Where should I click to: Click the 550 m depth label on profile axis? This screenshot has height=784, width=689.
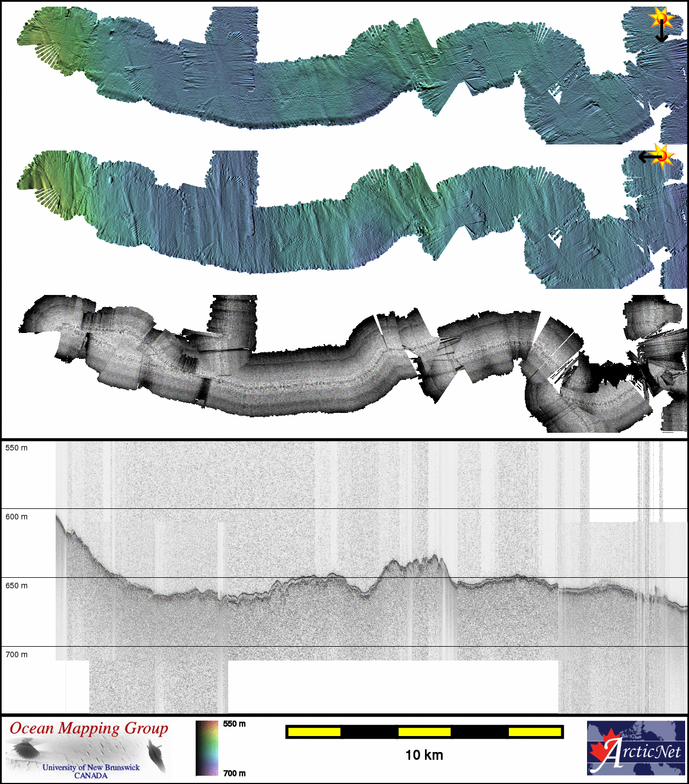coord(17,448)
